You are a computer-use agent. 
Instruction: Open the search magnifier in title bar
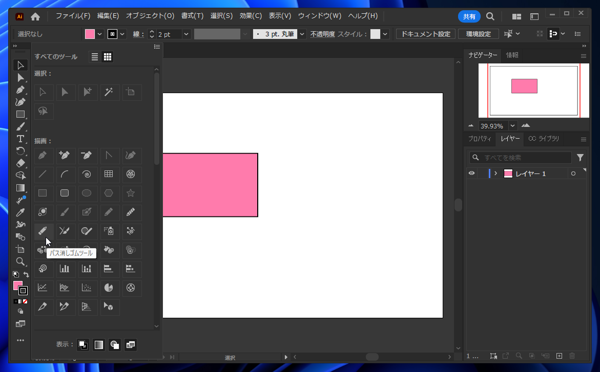tap(490, 16)
